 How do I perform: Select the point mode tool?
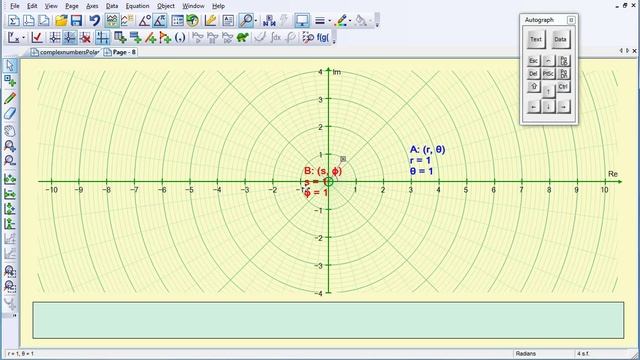(10, 81)
